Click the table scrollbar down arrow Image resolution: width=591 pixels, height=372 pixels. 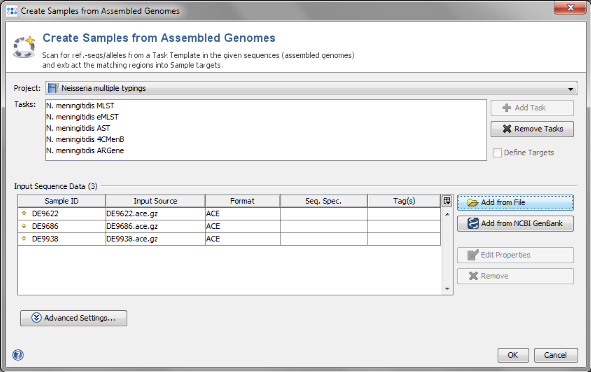pos(447,289)
